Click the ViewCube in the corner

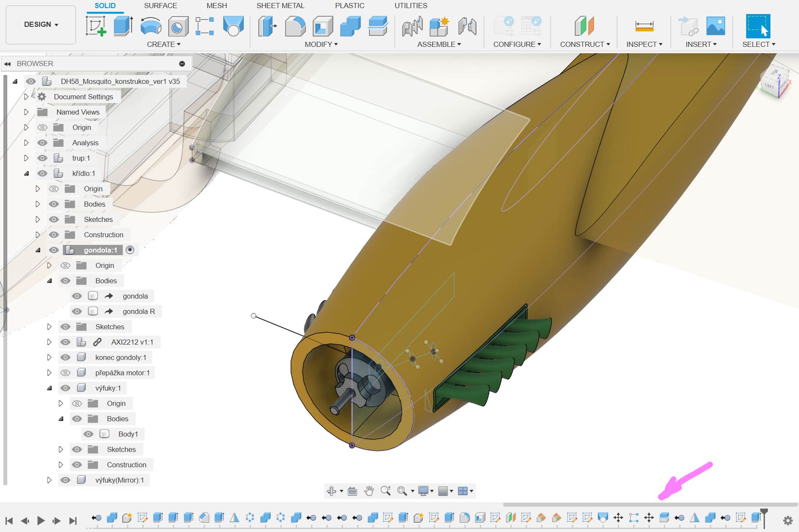775,83
